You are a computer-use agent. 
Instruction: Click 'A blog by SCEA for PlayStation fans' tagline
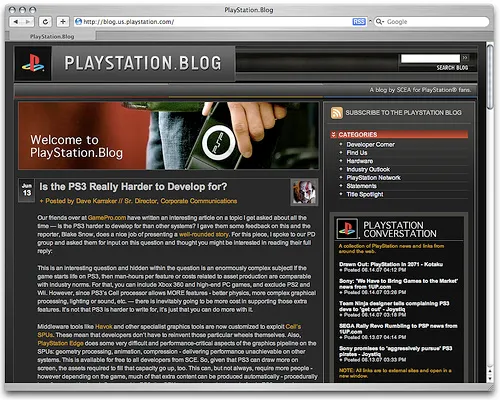[420, 90]
